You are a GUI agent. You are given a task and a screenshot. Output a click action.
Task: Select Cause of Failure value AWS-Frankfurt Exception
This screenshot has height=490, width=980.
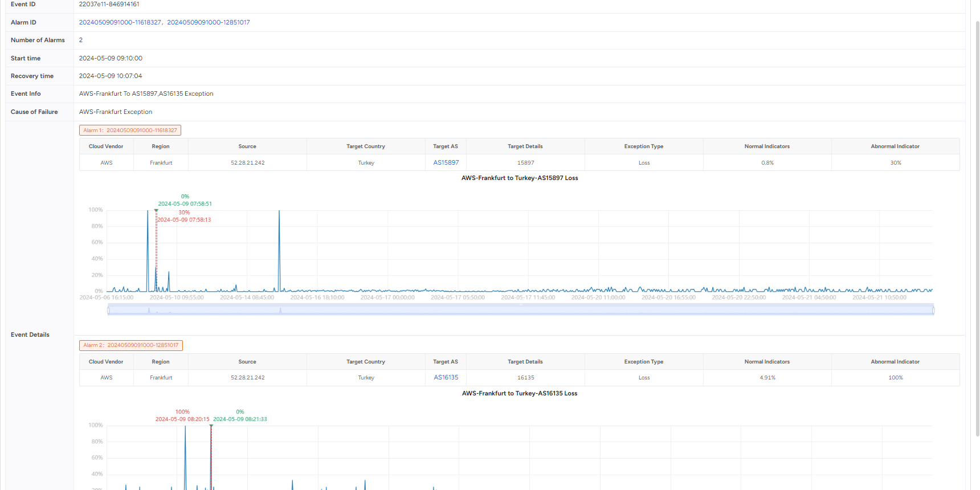[116, 112]
